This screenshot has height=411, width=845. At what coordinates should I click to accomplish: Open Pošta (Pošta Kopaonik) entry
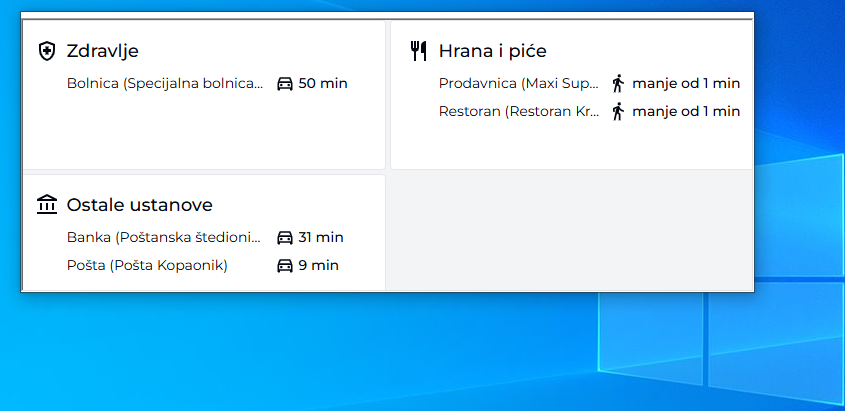147,266
